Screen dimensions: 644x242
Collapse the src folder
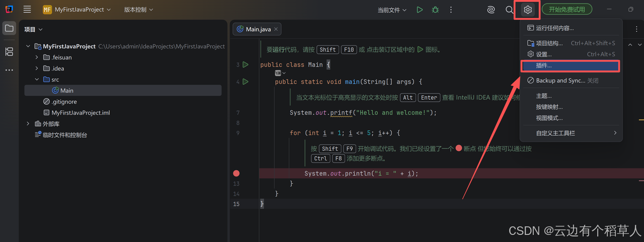(x=37, y=79)
